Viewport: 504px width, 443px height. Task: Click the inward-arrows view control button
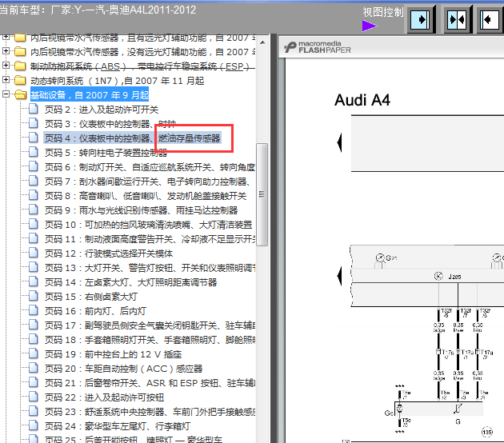[457, 20]
